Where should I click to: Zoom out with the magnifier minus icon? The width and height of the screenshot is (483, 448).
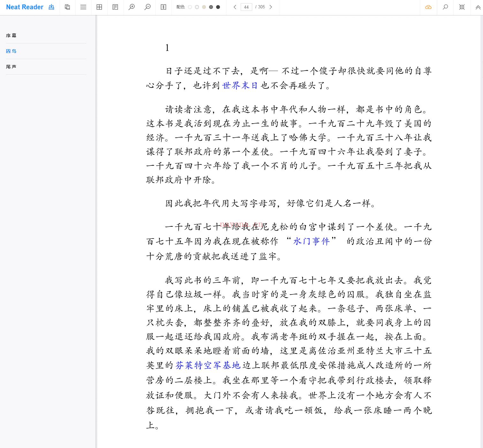click(x=147, y=7)
